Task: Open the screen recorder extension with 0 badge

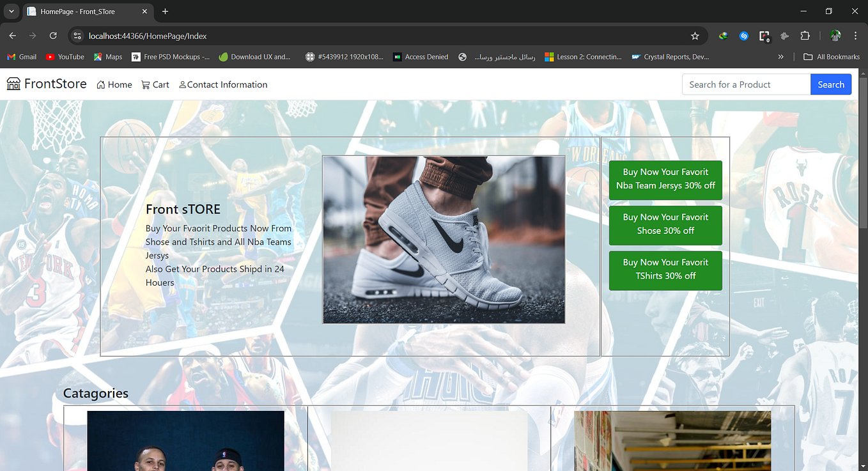Action: [x=764, y=36]
